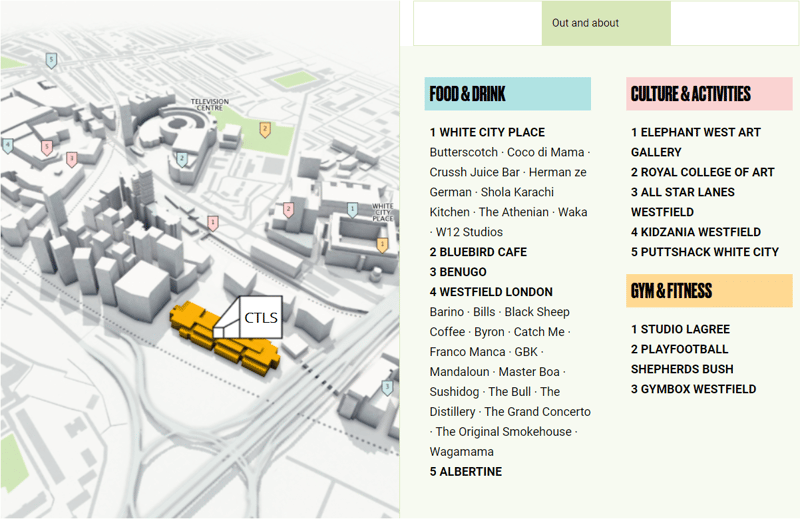Click Franco Manca venue name
The height and width of the screenshot is (519, 800).
pyautogui.click(x=467, y=352)
